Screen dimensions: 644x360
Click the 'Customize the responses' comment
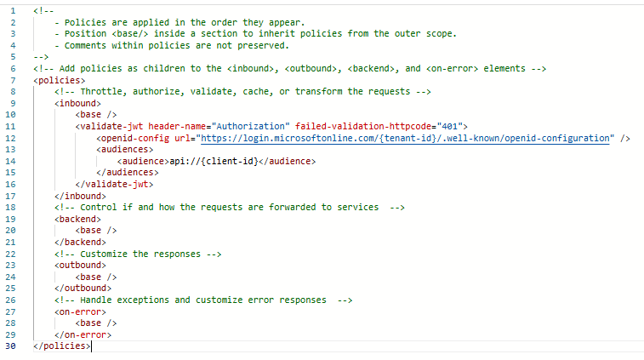(x=138, y=254)
